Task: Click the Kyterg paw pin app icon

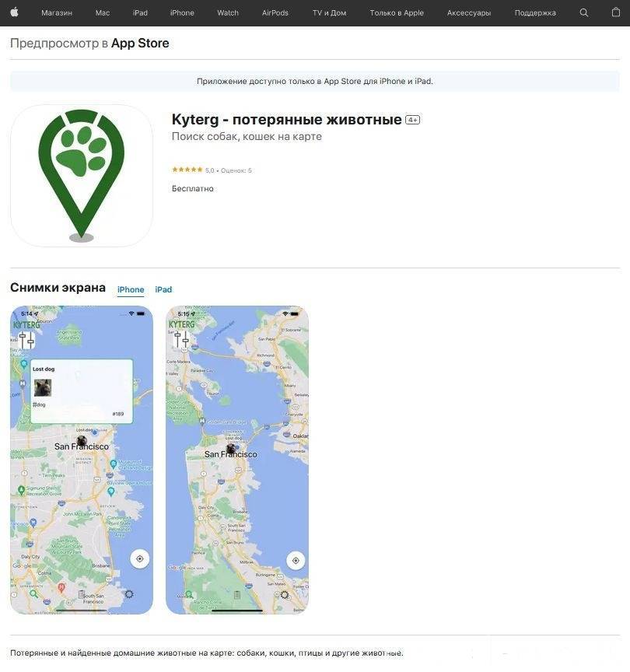Action: coord(82,176)
